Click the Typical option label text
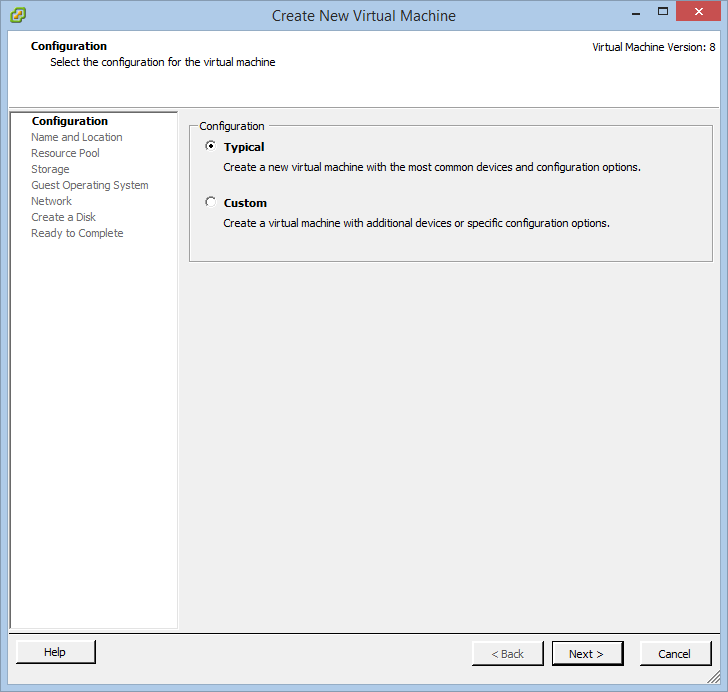Viewport: 728px width, 692px height. point(244,147)
